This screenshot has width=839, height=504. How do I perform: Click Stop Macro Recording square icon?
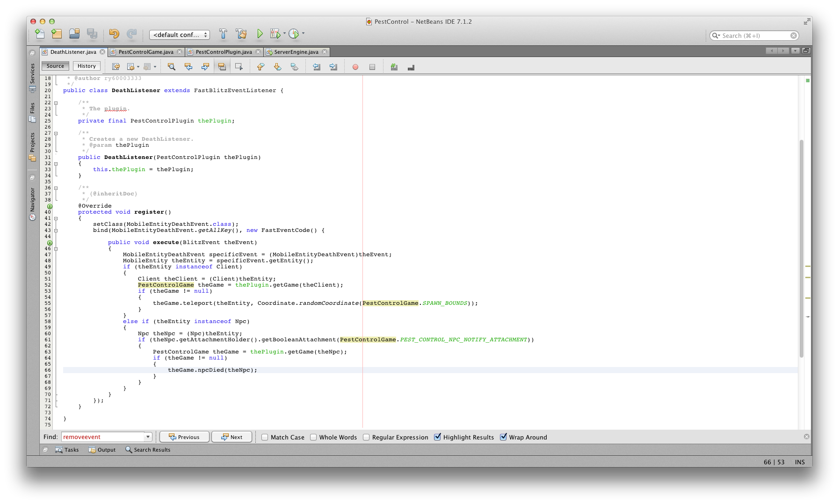coord(372,67)
